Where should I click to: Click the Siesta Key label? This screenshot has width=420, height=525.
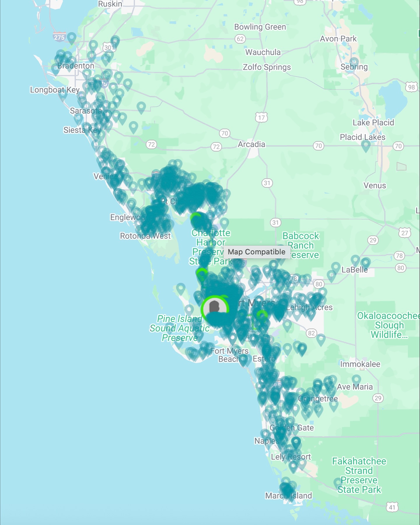click(x=82, y=130)
